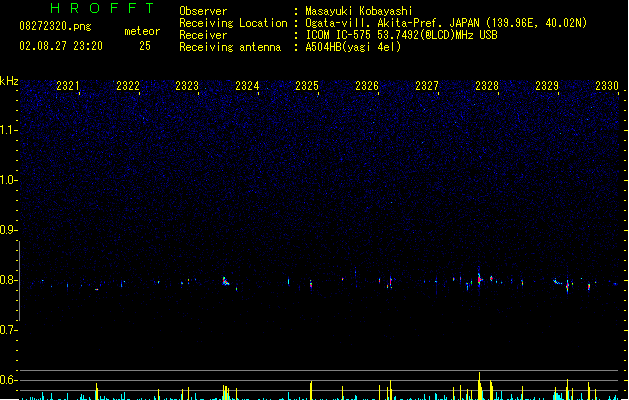Click the tallest yellow intensity peak near 2328

point(479,386)
